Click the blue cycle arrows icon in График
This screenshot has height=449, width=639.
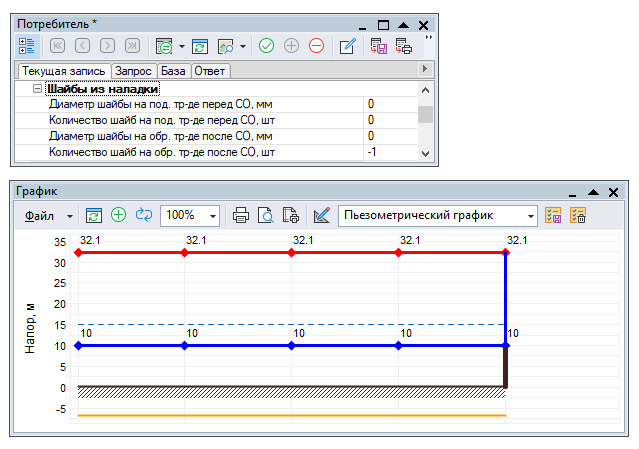(144, 215)
